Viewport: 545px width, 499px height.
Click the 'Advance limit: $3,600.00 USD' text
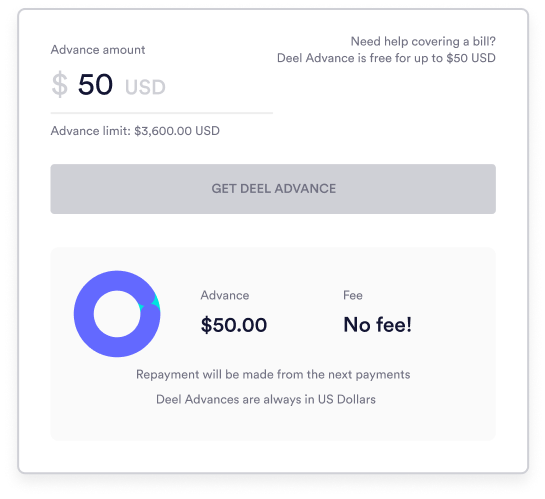(135, 131)
